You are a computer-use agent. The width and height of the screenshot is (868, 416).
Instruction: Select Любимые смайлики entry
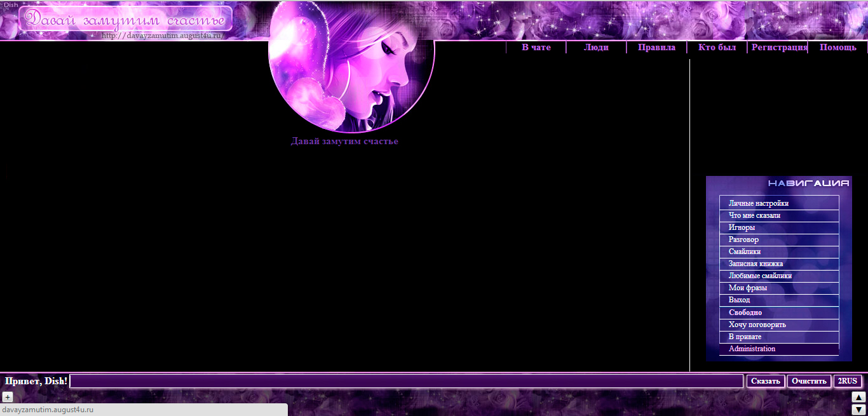[x=779, y=276]
